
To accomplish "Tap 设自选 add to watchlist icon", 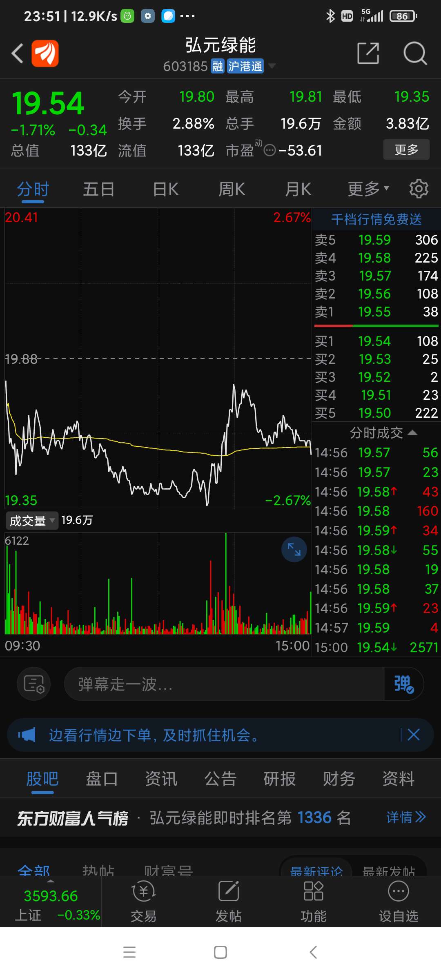I will [x=399, y=901].
